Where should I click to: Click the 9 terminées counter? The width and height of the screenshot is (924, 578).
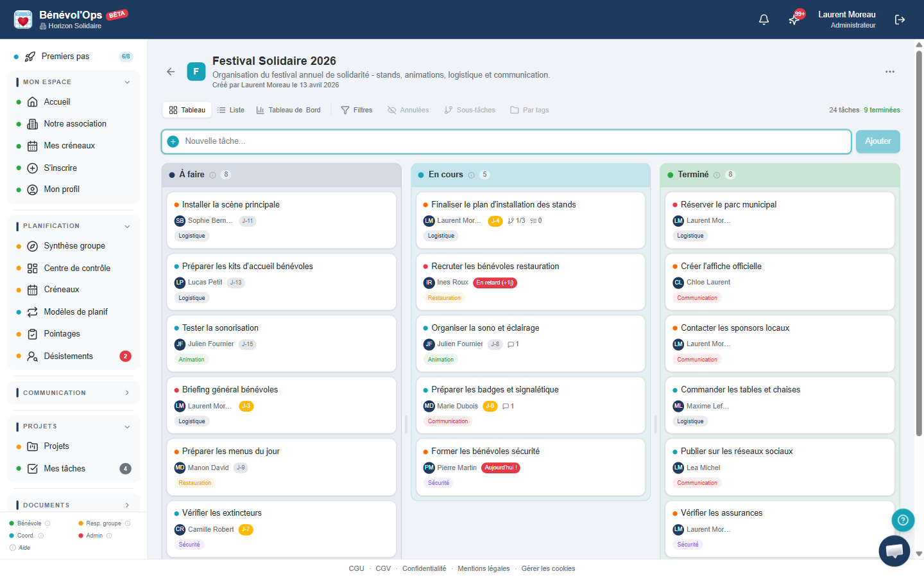pyautogui.click(x=882, y=110)
